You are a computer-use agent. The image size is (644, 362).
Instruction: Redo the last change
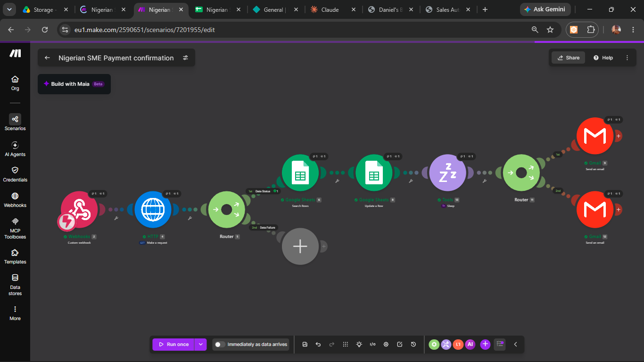[331, 345]
